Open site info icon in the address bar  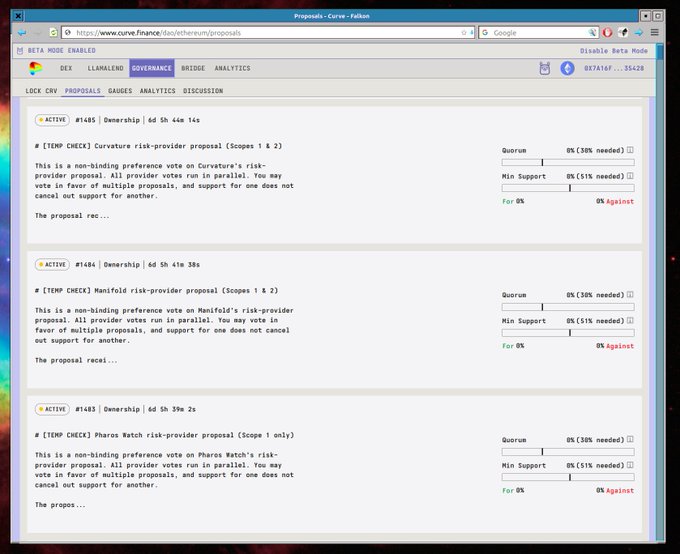tap(68, 33)
